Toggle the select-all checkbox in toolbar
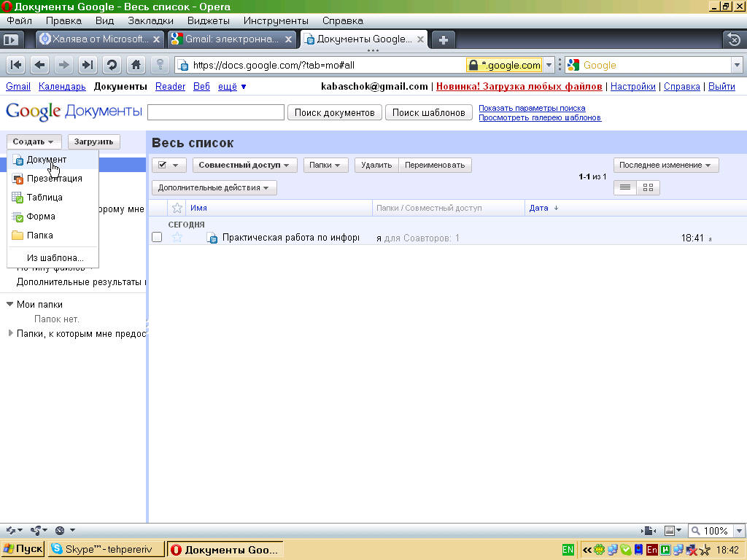 tap(162, 165)
